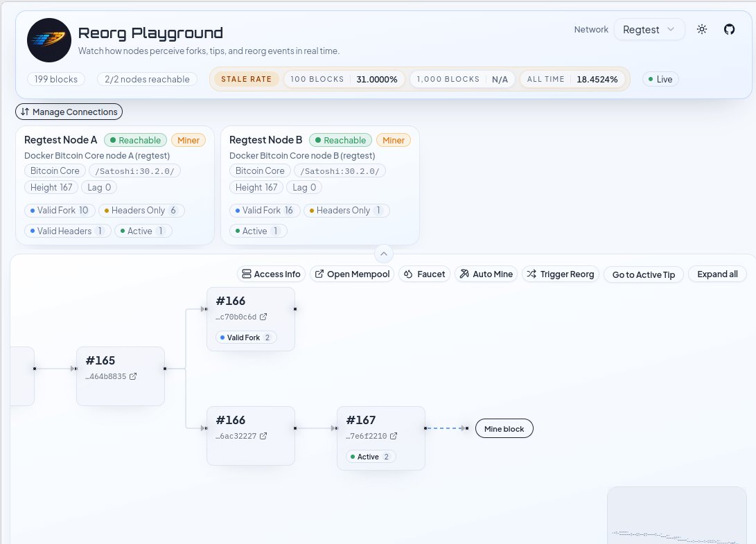This screenshot has width=756, height=544.
Task: Select block #167 card
Action: pyautogui.click(x=381, y=438)
